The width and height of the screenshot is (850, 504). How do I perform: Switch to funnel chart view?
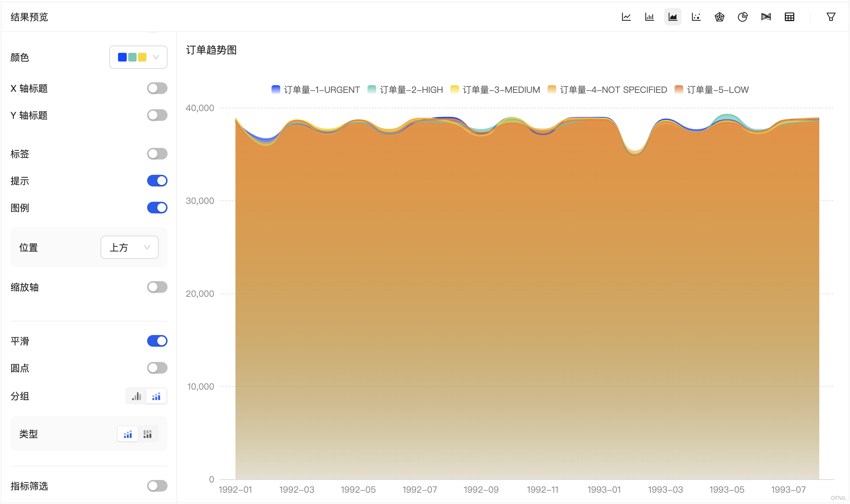766,17
